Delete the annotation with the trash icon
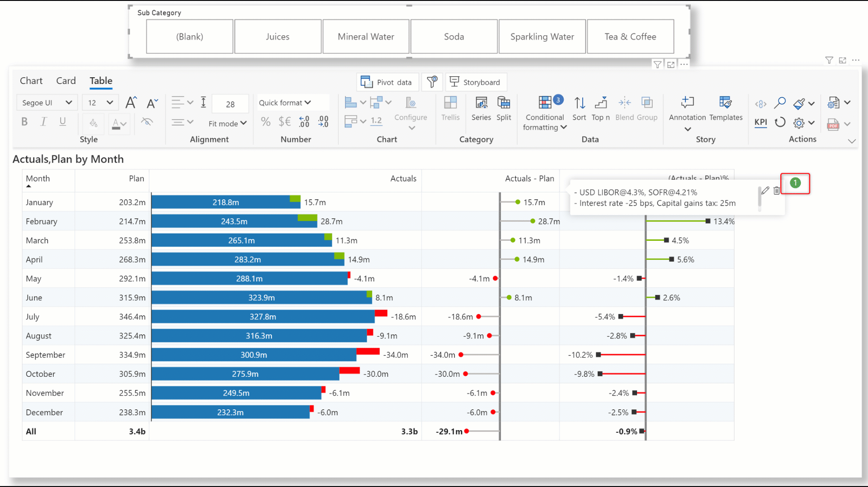Viewport: 868px width, 487px height. [x=777, y=191]
